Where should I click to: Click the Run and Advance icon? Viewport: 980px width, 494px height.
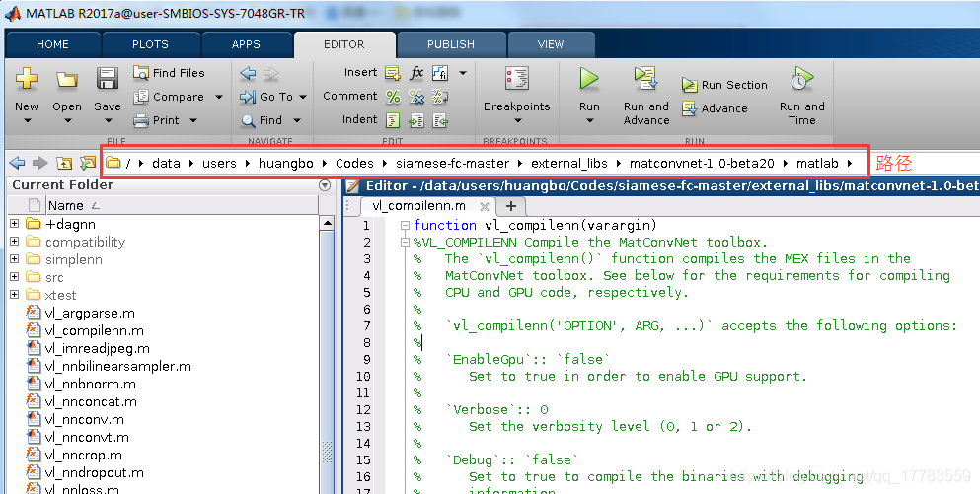click(x=646, y=79)
